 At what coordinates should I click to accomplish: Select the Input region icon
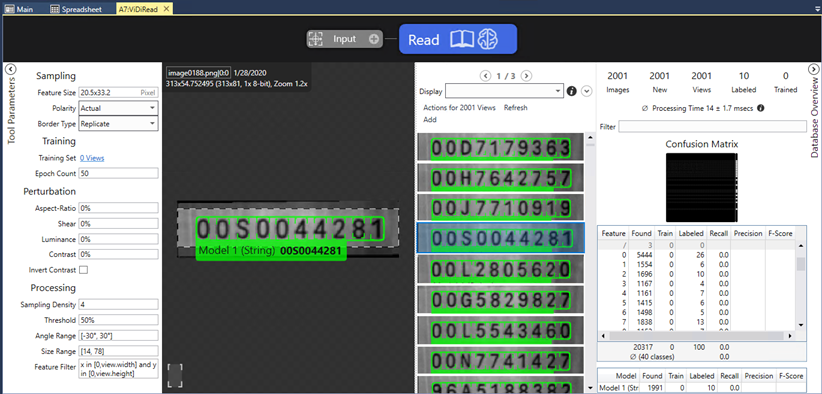(315, 39)
